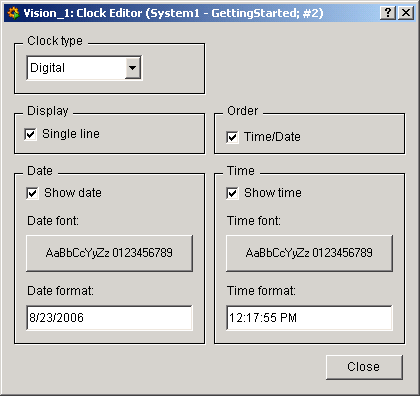Image resolution: width=420 pixels, height=396 pixels.
Task: Focus the Time format field showing 12:17:55 PM
Action: 309,318
